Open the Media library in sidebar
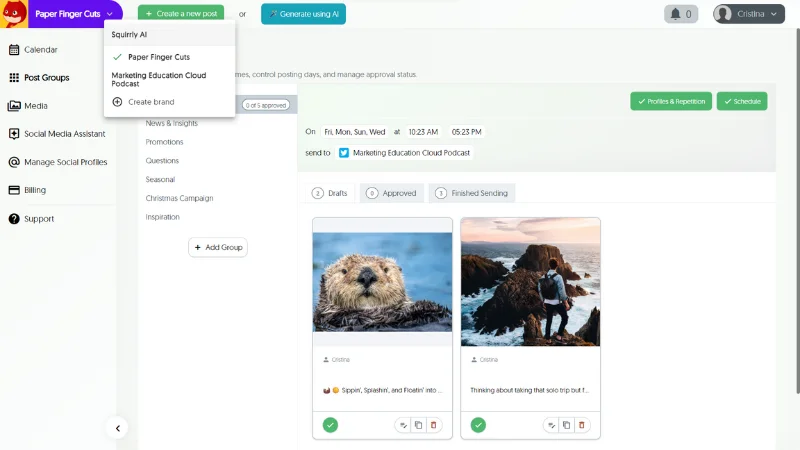This screenshot has width=800, height=450. pyautogui.click(x=35, y=106)
